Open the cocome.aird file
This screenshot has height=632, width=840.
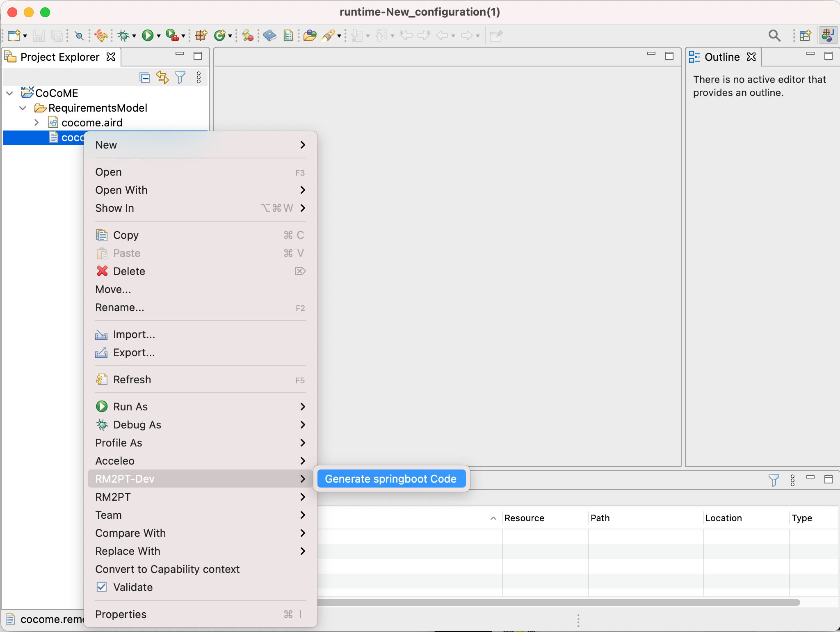tap(92, 122)
